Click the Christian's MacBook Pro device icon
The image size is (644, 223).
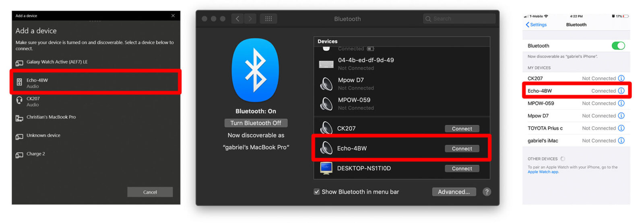[x=19, y=118]
